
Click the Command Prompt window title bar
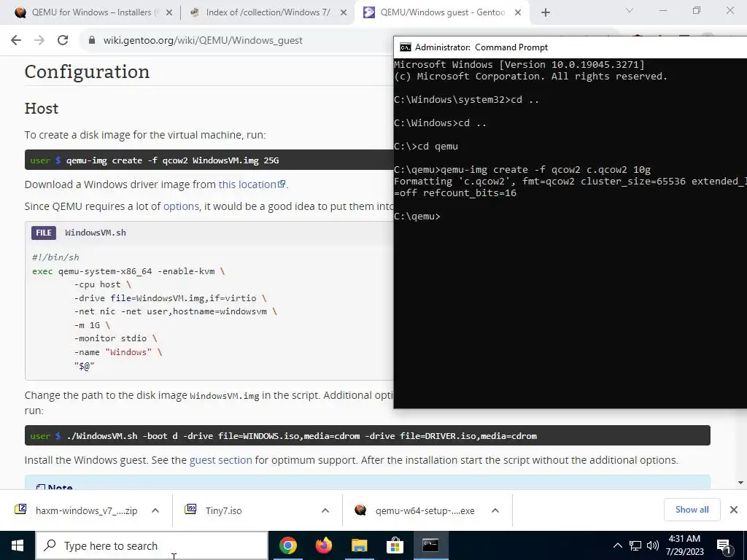tap(570, 47)
